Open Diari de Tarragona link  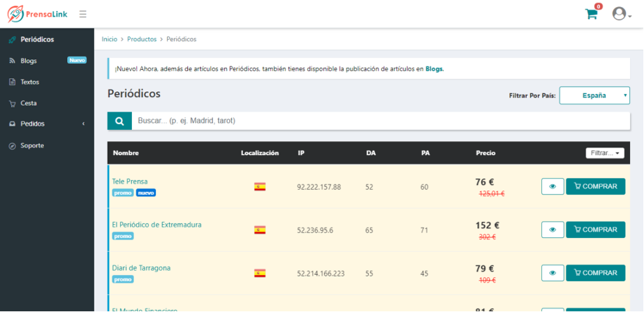141,268
